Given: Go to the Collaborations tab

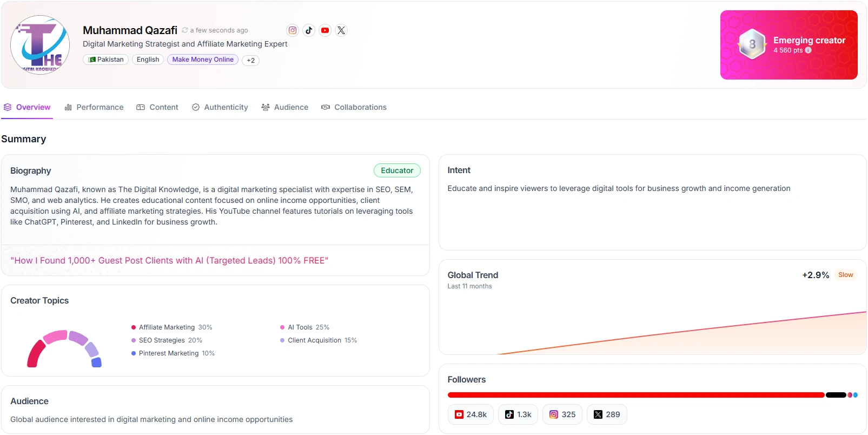Looking at the screenshot, I should pos(354,107).
